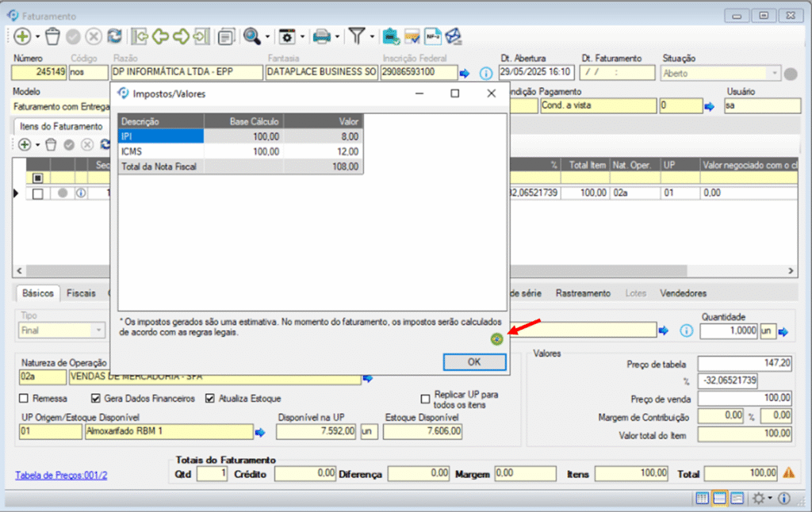The image size is (812, 512).
Task: Click the magnifying glass search icon
Action: coord(251,36)
